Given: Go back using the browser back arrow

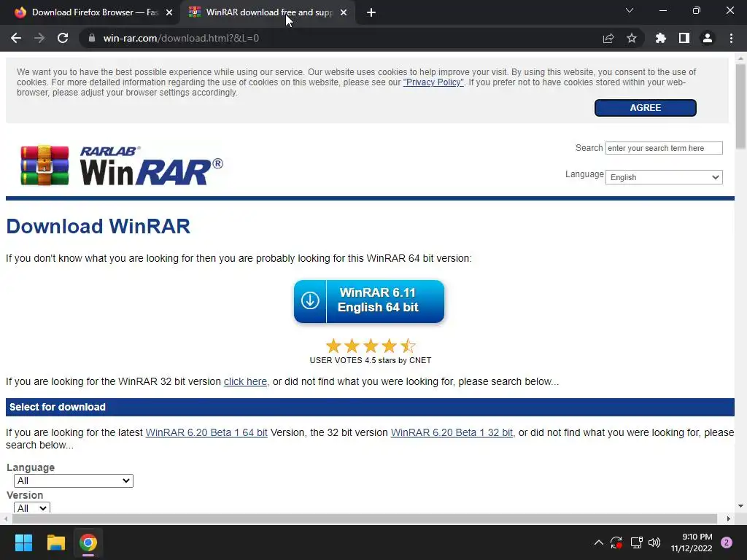Looking at the screenshot, I should [x=16, y=38].
